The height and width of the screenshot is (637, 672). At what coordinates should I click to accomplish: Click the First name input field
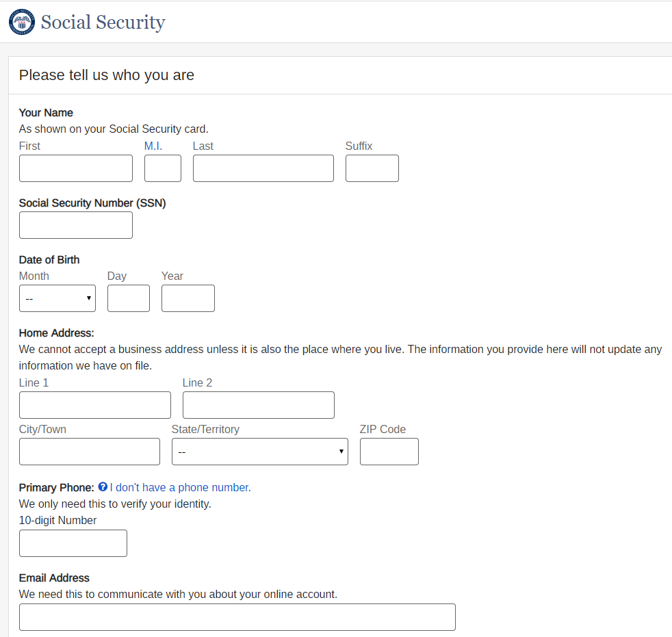[76, 168]
